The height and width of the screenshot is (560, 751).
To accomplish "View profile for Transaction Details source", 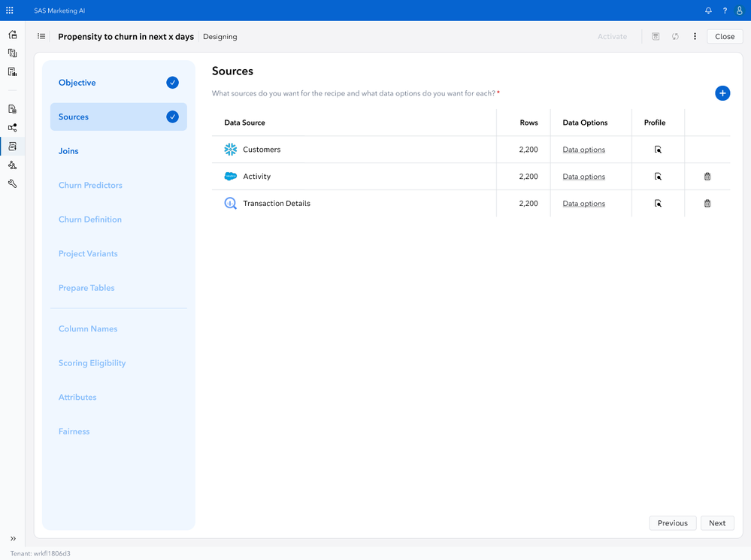I will [658, 204].
